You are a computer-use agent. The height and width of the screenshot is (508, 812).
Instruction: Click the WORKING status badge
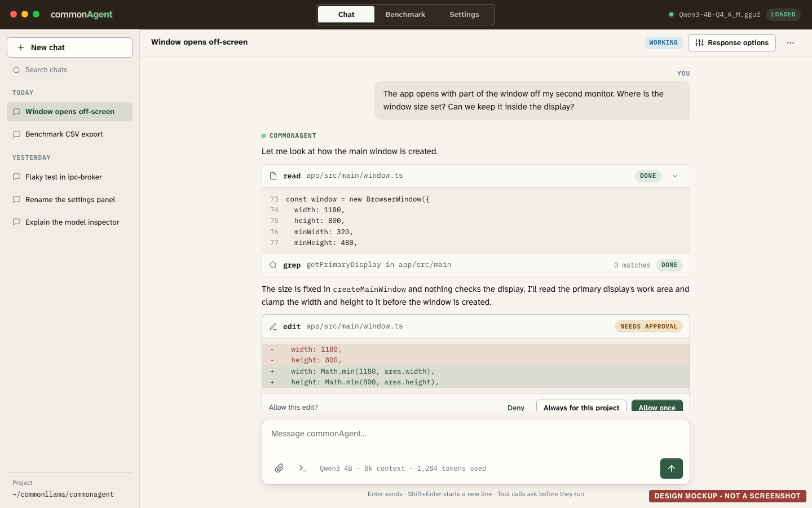(x=664, y=43)
